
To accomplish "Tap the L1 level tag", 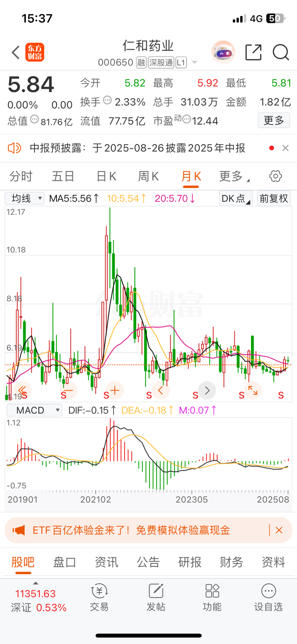I will pos(181,62).
